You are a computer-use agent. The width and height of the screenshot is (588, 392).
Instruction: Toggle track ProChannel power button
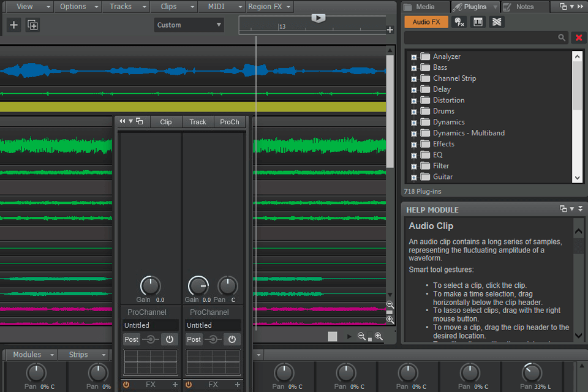(x=232, y=339)
